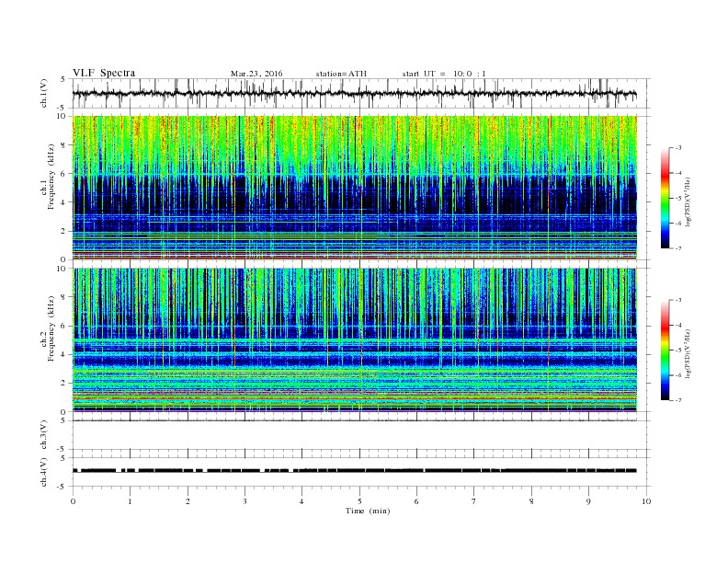Screen dimensions: 728x563
Task: Click the "-7" label on ch.2 colorbar
Action: click(678, 400)
